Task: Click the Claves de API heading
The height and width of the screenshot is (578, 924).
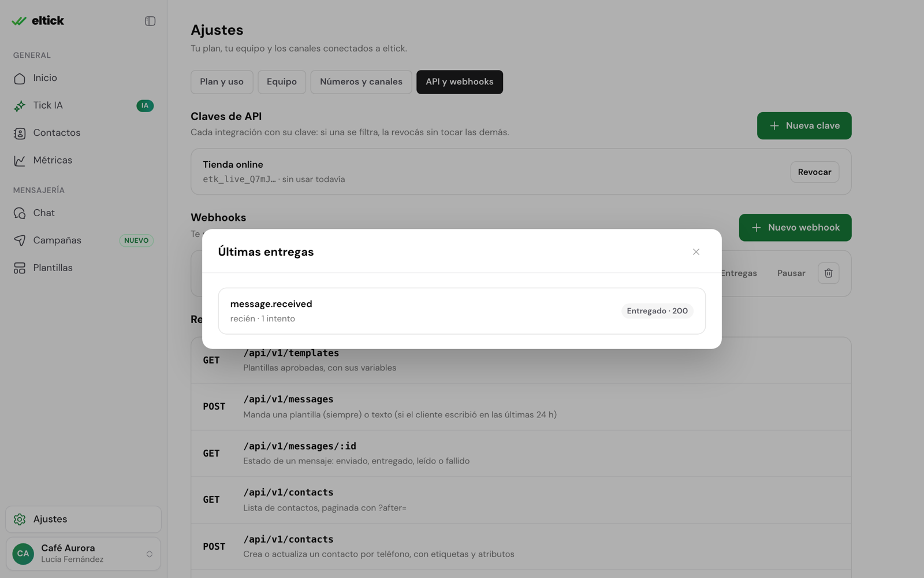Action: tap(226, 116)
